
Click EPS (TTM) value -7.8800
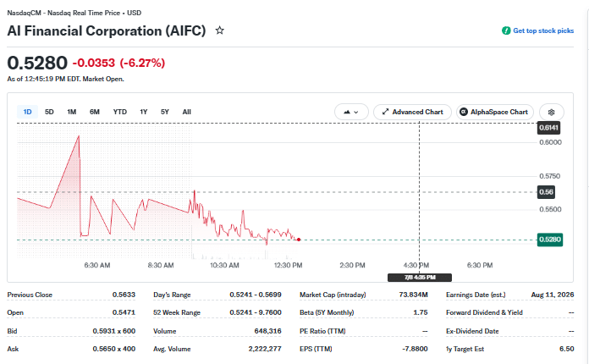coord(415,349)
